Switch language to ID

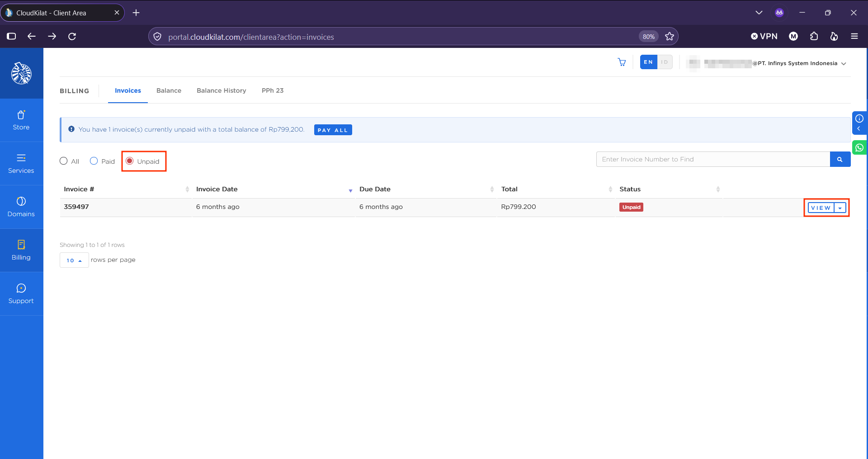pyautogui.click(x=665, y=62)
